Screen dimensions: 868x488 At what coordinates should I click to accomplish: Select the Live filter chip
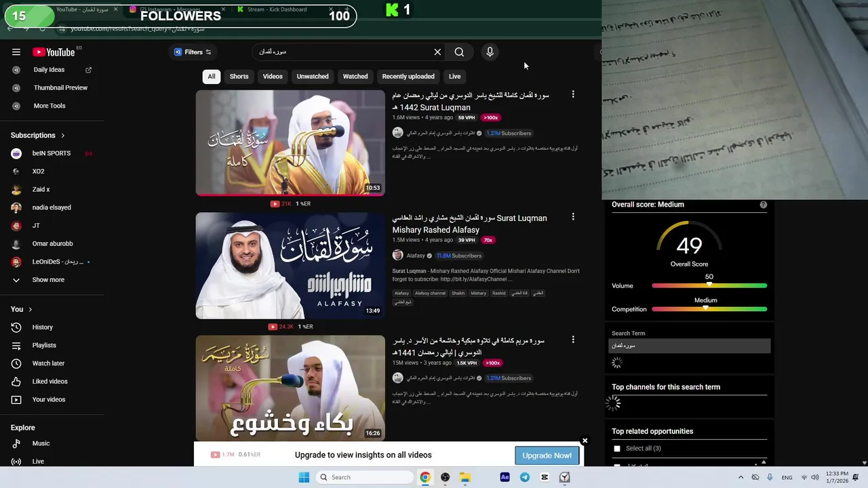point(454,77)
